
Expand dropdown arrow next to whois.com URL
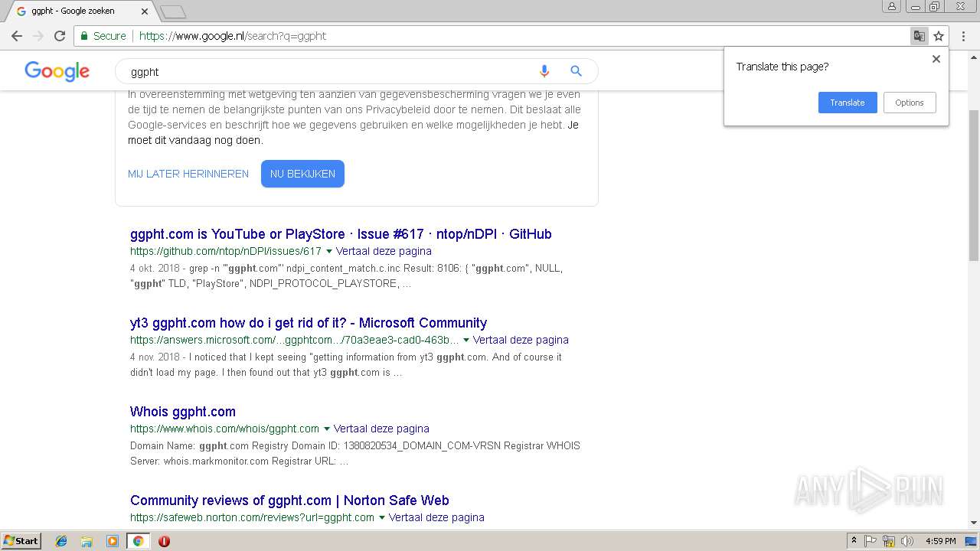(x=327, y=429)
